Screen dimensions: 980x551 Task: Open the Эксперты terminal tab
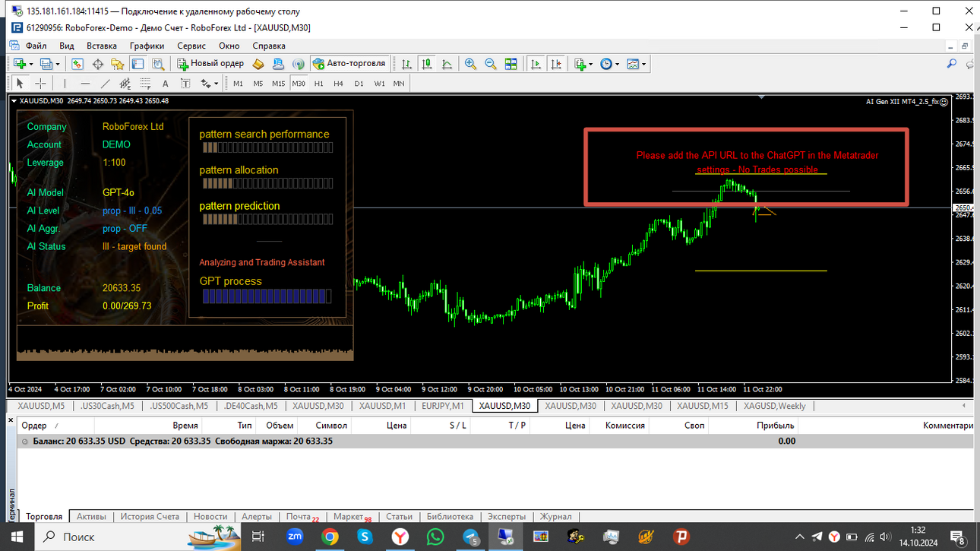507,517
